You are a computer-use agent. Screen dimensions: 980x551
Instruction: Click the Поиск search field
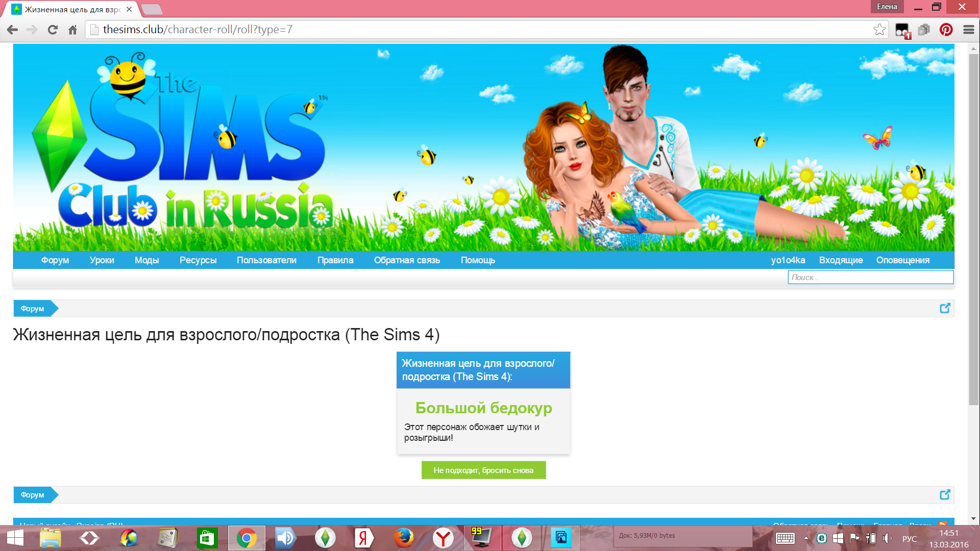pyautogui.click(x=870, y=278)
